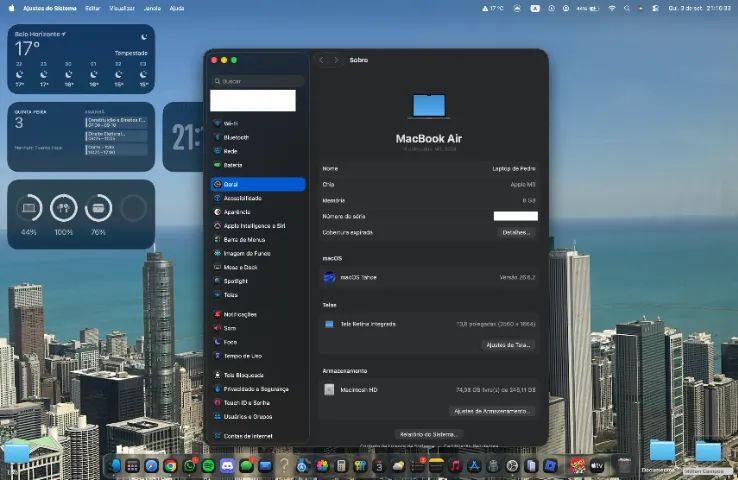Viewport: 738px width, 480px height.
Task: Go back with the left chevron
Action: pyautogui.click(x=321, y=60)
